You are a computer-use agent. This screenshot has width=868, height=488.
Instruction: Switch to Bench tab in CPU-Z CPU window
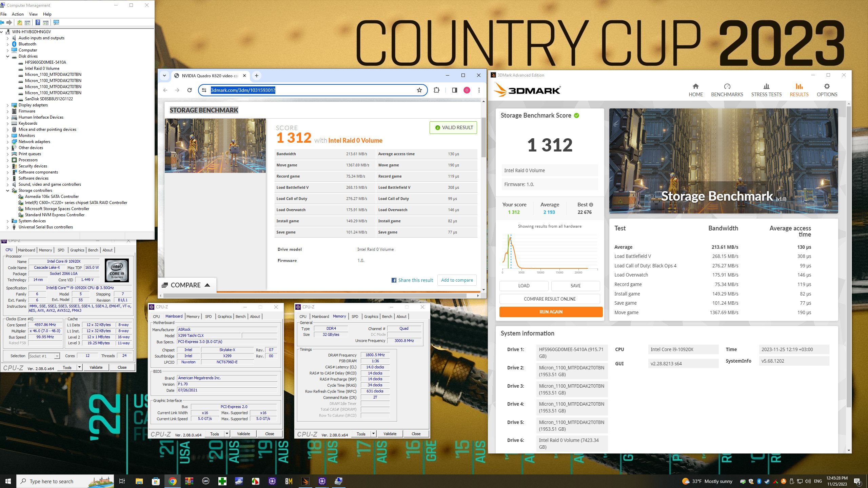[93, 250]
